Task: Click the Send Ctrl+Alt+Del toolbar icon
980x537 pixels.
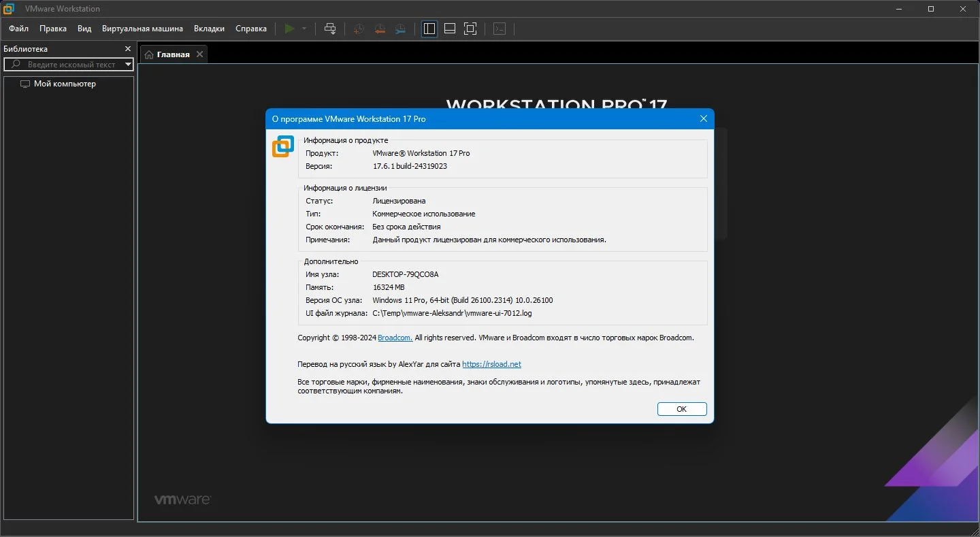Action: coord(330,29)
